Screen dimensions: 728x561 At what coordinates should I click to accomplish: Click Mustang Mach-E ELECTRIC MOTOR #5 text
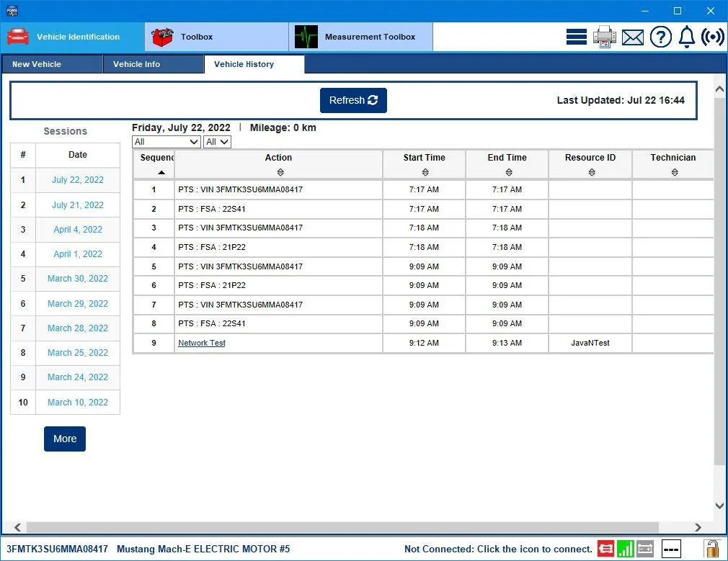pyautogui.click(x=203, y=549)
